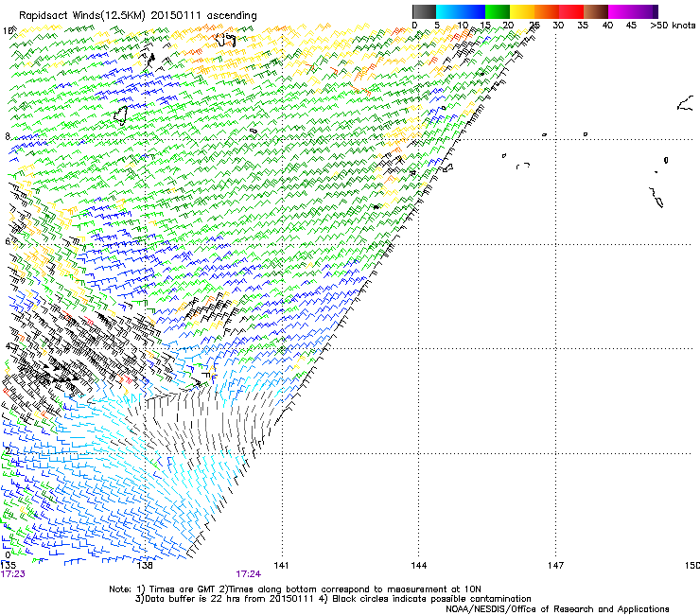Screen dimensions: 700x615
Task: Click the green 15-20 knots legend swatch
Action: pyautogui.click(x=498, y=11)
